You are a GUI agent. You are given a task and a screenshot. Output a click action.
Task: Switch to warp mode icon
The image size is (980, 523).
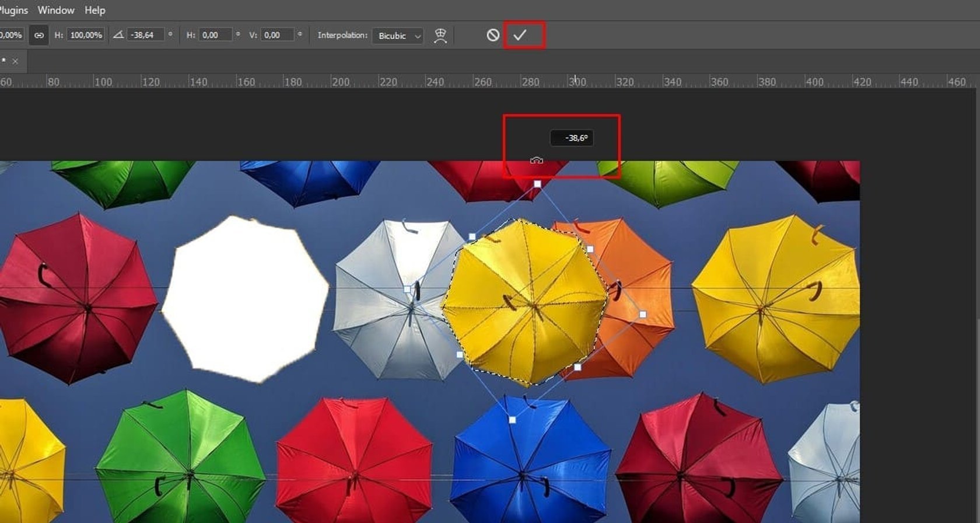[440, 36]
